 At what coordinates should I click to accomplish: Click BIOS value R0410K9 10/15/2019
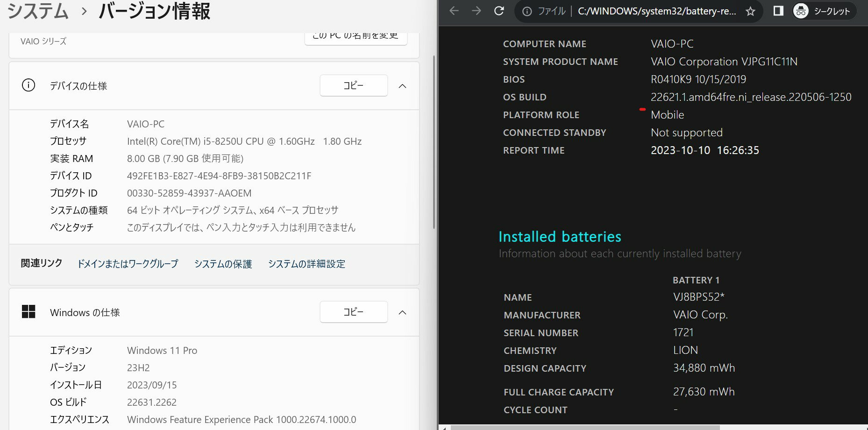point(698,79)
